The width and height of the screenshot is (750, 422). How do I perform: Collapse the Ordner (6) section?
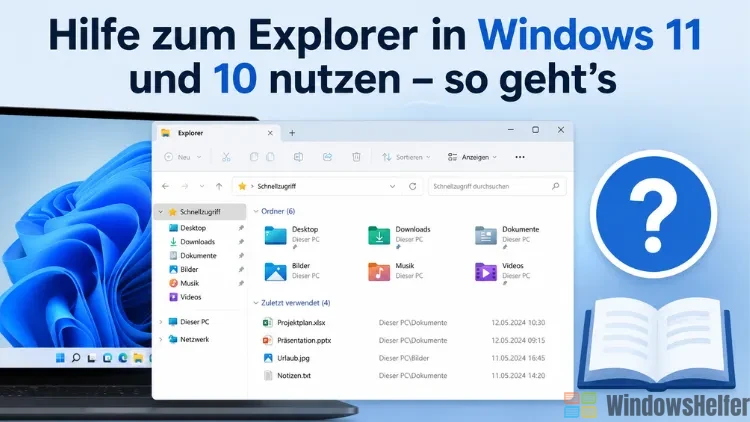point(256,211)
